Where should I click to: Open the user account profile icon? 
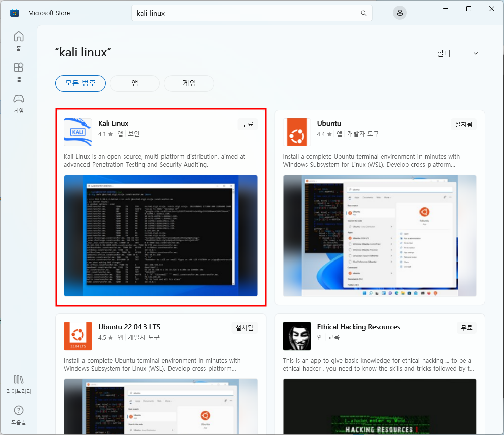(400, 13)
